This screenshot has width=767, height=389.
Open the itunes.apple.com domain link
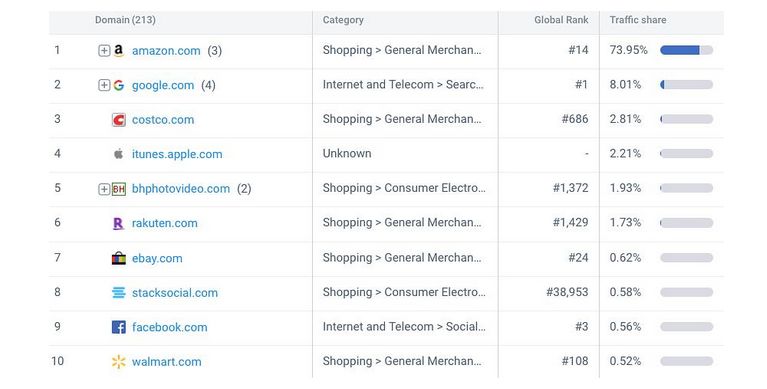[x=177, y=154]
